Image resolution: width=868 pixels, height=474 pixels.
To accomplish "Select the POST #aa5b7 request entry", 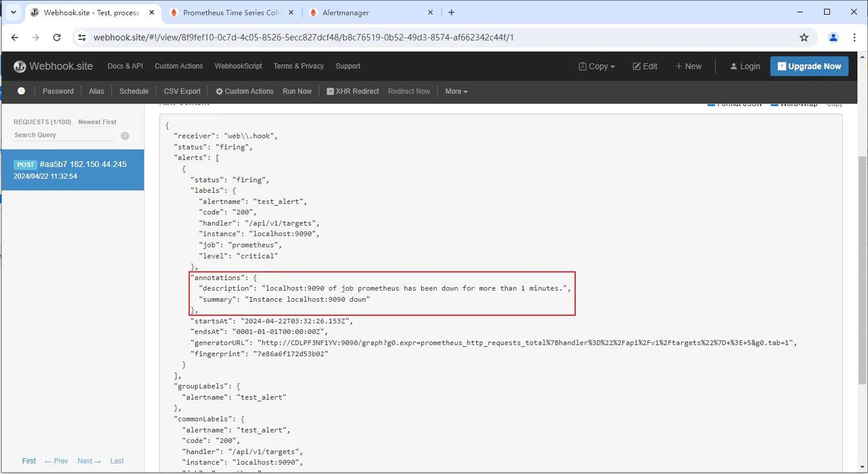I will click(73, 170).
